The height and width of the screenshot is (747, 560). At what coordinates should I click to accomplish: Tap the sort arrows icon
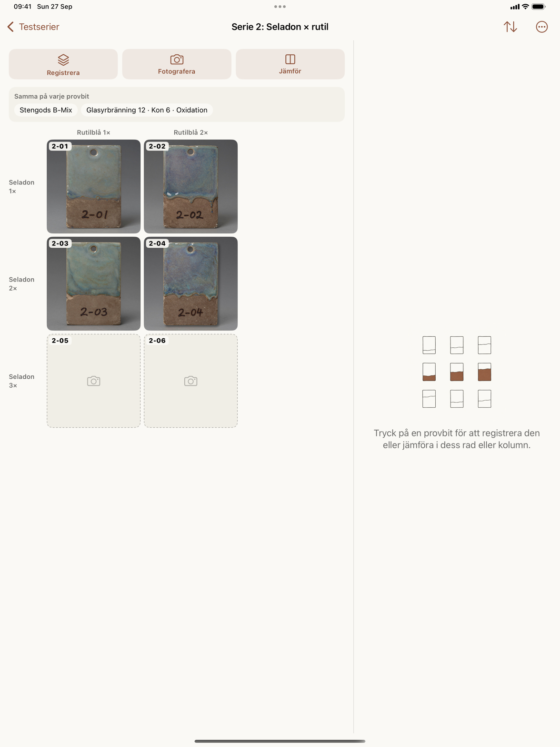[x=510, y=27]
